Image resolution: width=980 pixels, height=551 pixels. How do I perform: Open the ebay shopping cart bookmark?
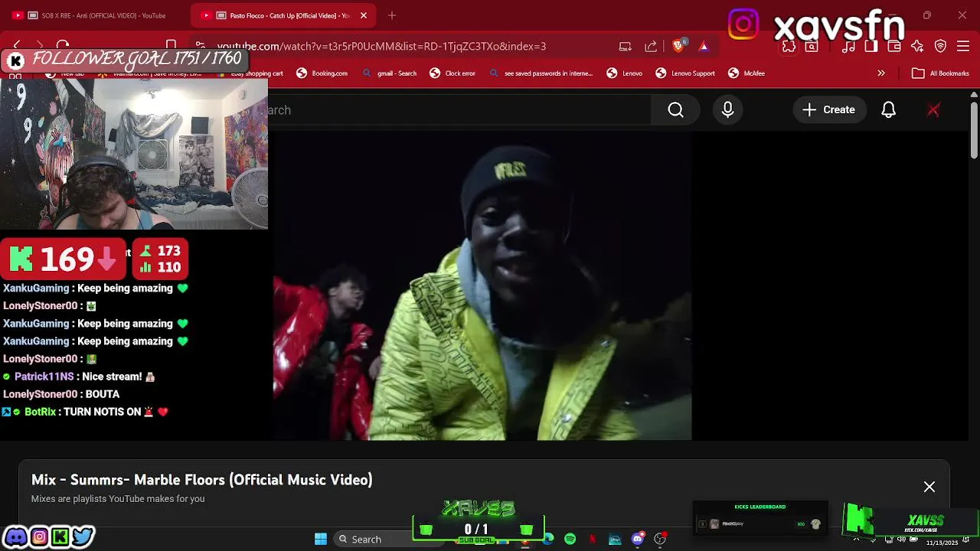pos(250,73)
